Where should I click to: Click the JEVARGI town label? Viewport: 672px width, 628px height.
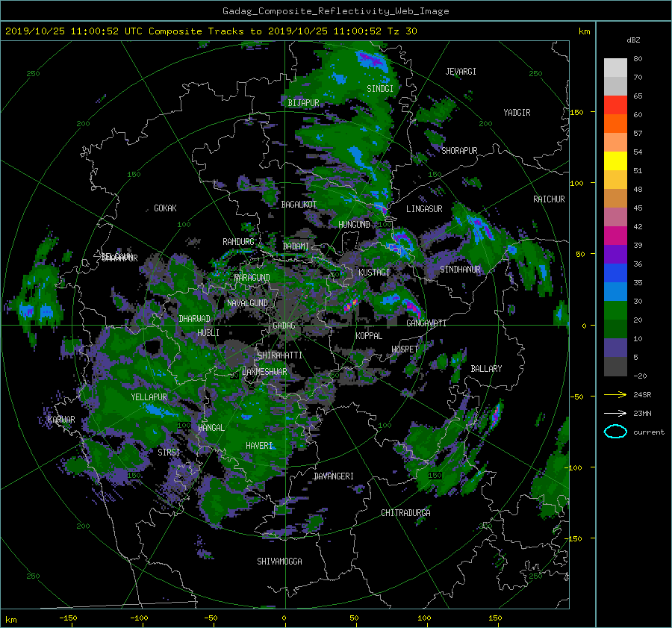[x=461, y=72]
